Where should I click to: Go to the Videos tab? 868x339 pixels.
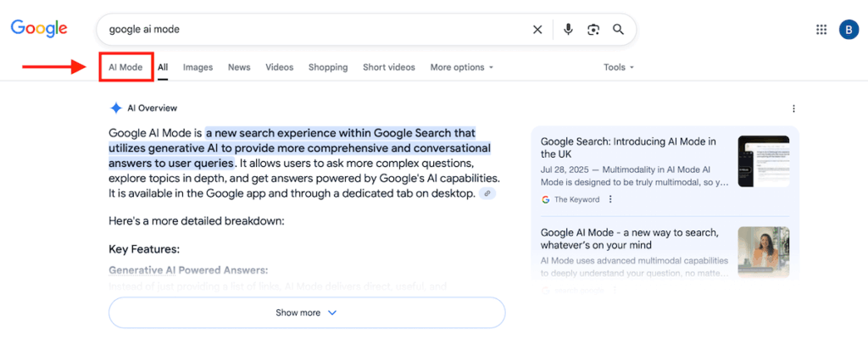pos(280,67)
